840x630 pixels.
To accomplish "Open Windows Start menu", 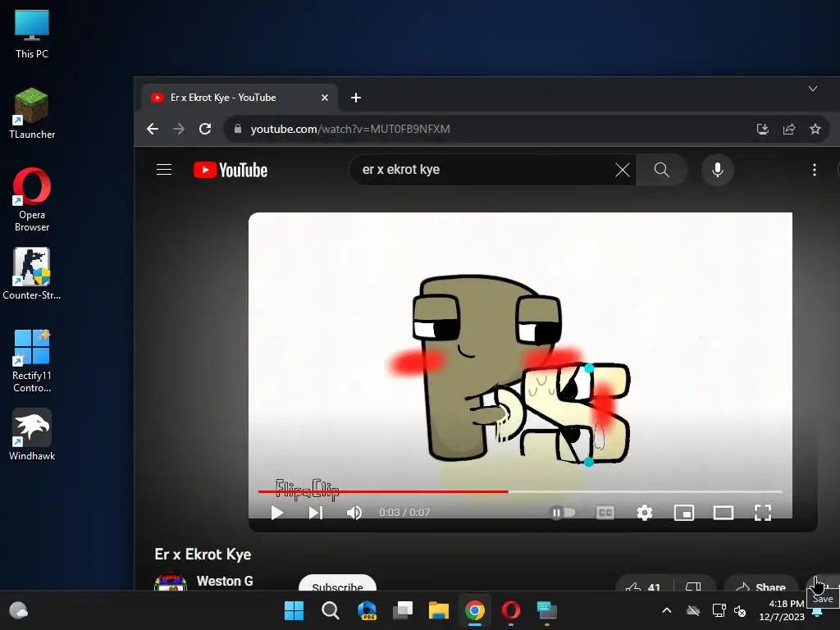I will tap(294, 610).
